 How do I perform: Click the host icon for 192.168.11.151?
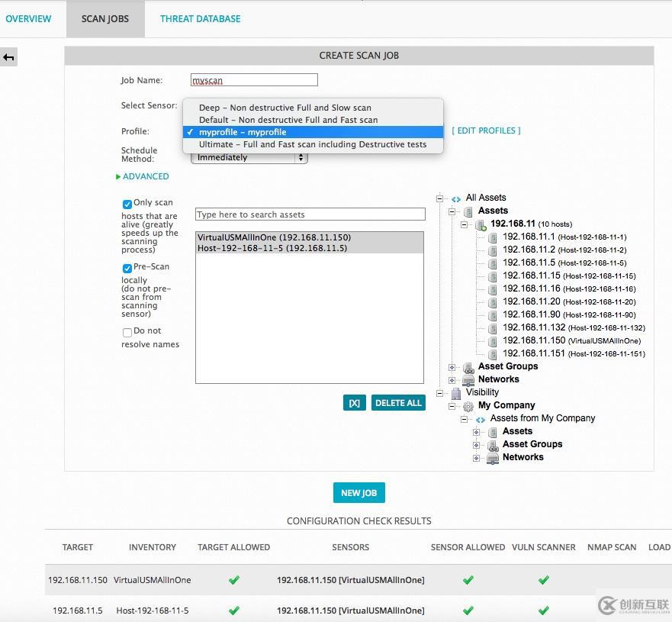click(493, 355)
